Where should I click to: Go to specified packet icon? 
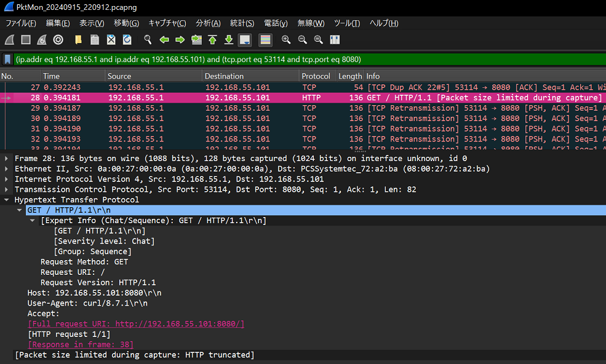coord(197,40)
